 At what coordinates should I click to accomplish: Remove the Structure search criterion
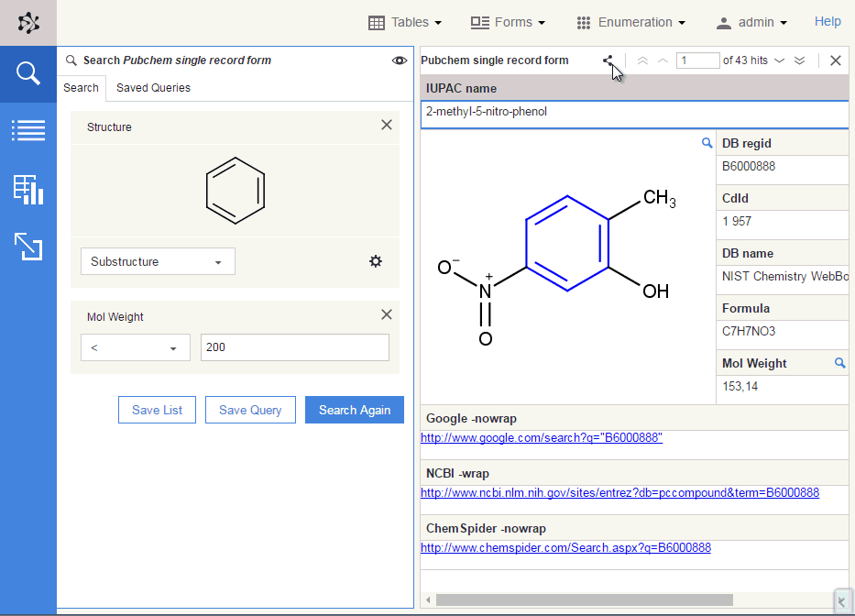(387, 126)
